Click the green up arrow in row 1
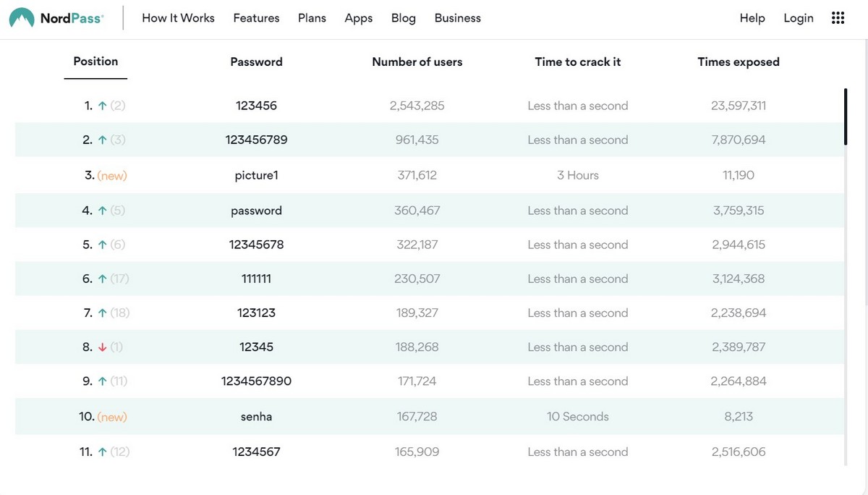 [x=102, y=106]
